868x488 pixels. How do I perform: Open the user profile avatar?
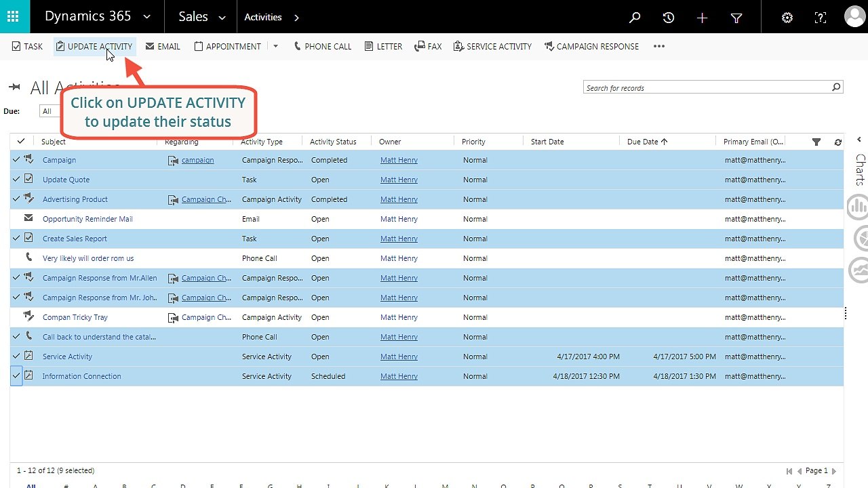[854, 17]
